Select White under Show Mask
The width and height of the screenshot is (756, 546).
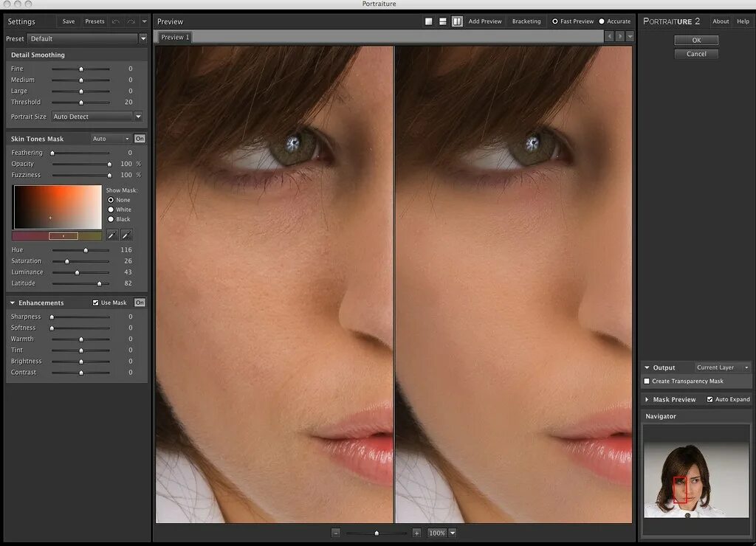click(x=111, y=210)
